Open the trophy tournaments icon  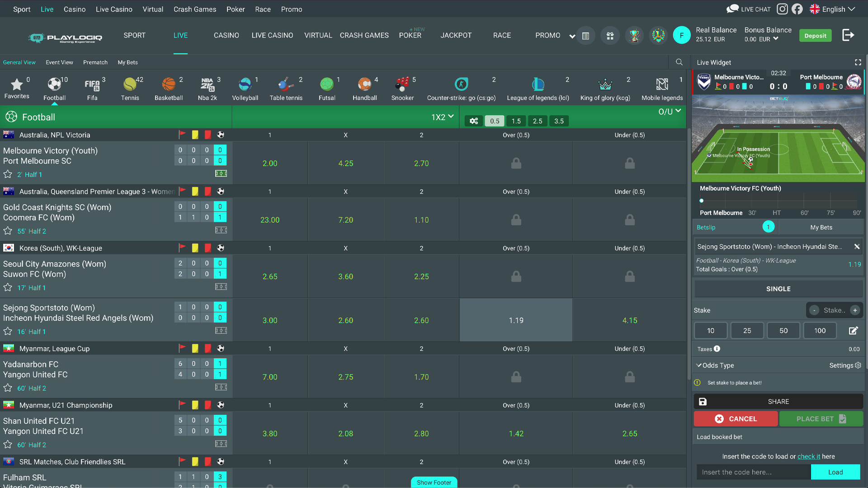click(x=634, y=35)
